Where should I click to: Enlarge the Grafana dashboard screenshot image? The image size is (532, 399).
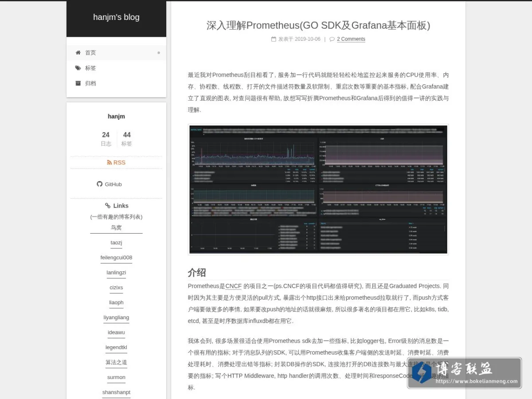318,189
